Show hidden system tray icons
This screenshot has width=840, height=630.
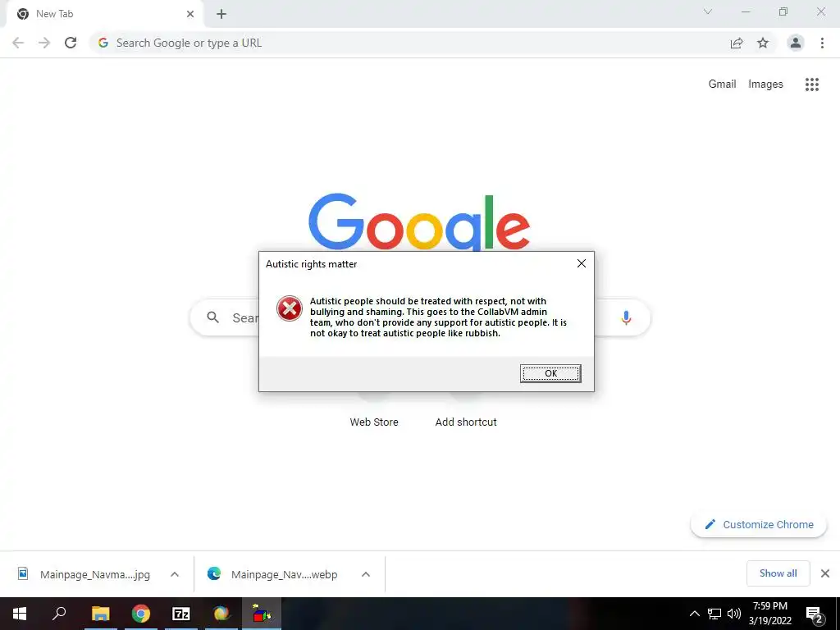694,614
